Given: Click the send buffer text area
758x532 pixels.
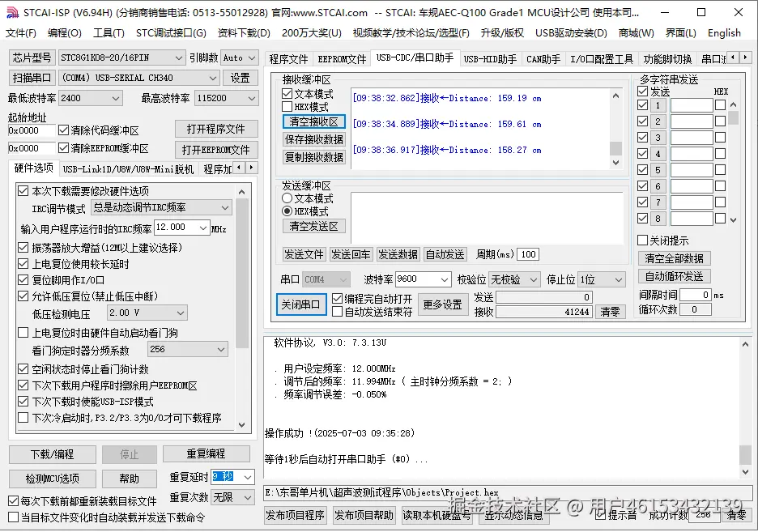Looking at the screenshot, I should pyautogui.click(x=487, y=218).
